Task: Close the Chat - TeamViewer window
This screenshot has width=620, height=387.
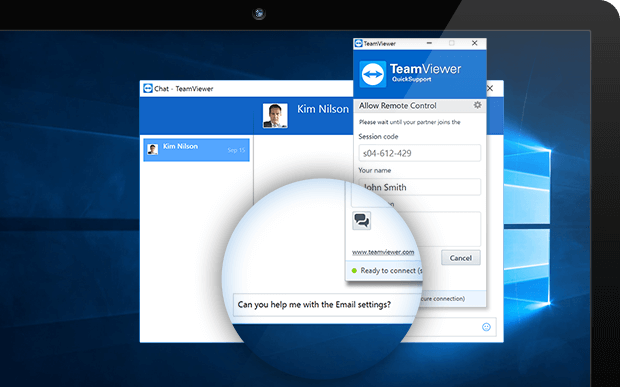Action: click(x=490, y=89)
